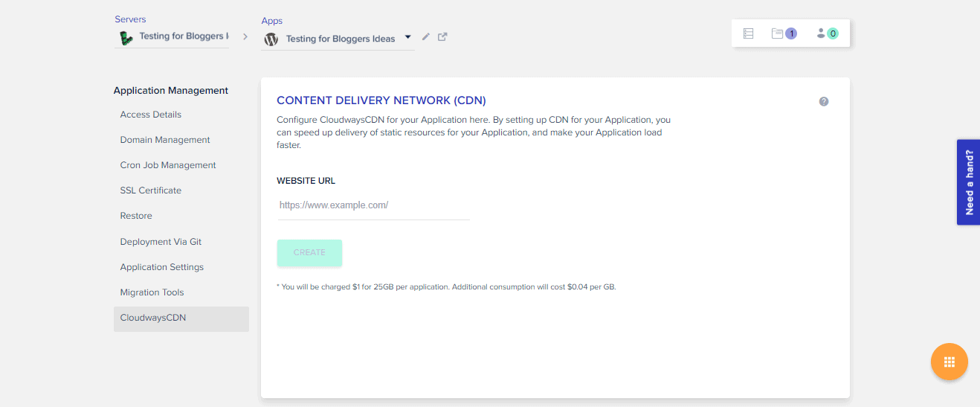The image size is (980, 407).
Task: Open team members icon with badge 0
Action: coord(828,33)
